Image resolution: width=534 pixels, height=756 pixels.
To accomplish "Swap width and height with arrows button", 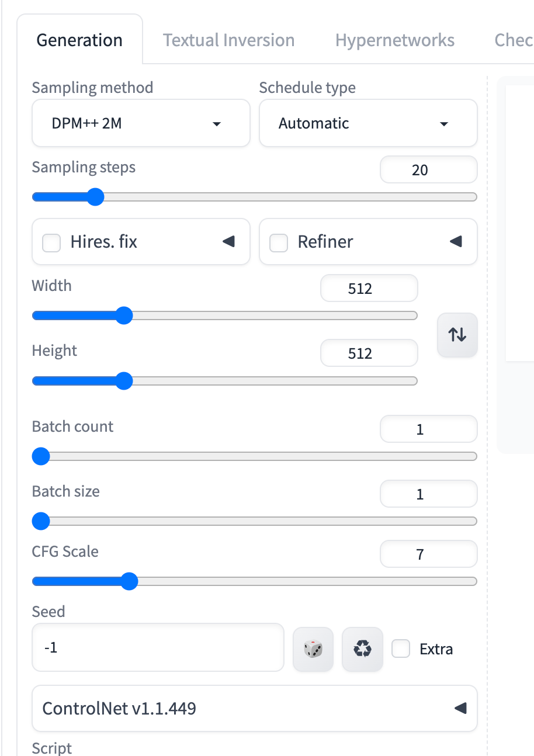I will pos(457,335).
